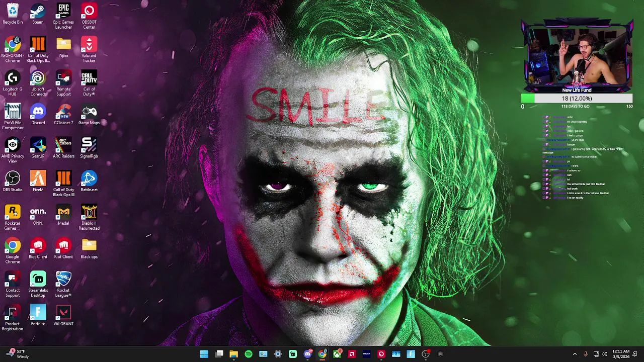Viewport: 644px width, 362px height.
Task: Launch the Call of Duty® desktop shortcut
Action: (89, 83)
